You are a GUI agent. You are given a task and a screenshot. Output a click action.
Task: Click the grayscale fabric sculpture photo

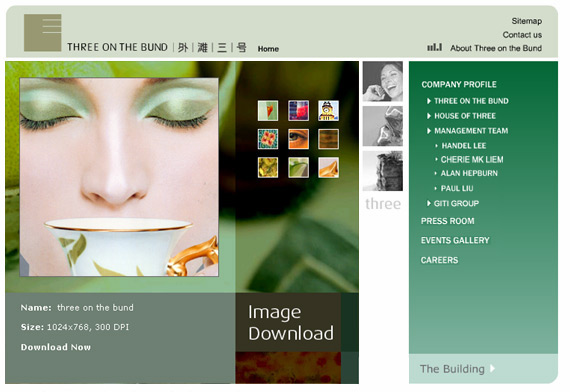[383, 126]
